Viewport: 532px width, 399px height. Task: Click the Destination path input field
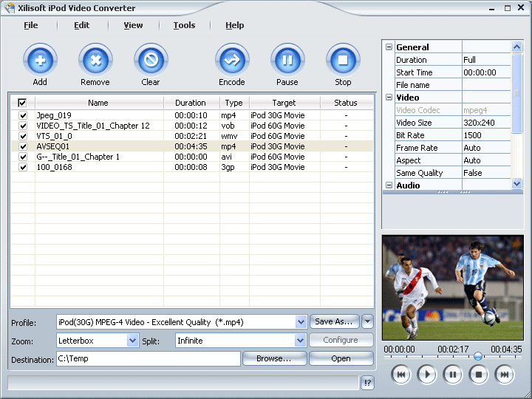tap(149, 358)
